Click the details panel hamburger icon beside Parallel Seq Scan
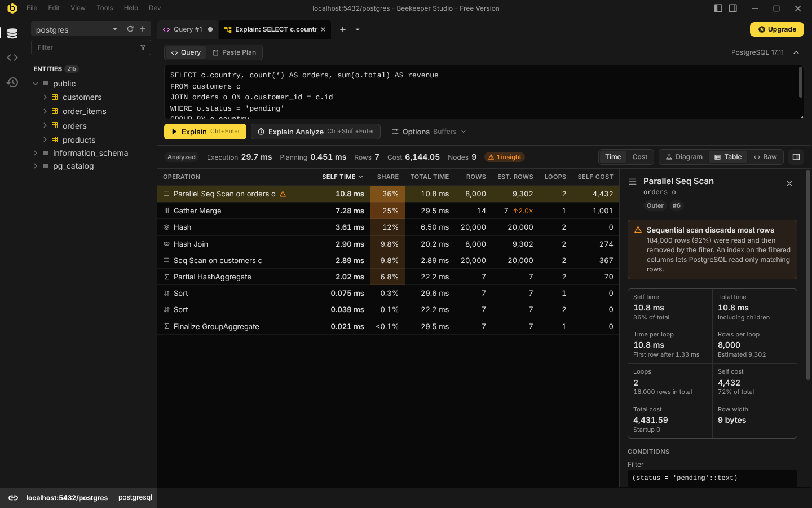 (x=633, y=182)
